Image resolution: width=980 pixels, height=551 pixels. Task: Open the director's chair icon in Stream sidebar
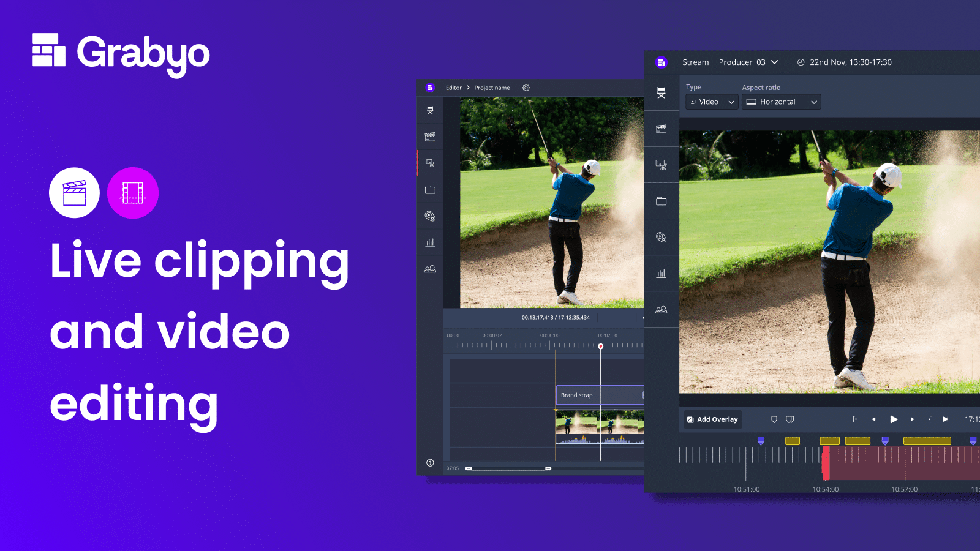click(x=661, y=92)
